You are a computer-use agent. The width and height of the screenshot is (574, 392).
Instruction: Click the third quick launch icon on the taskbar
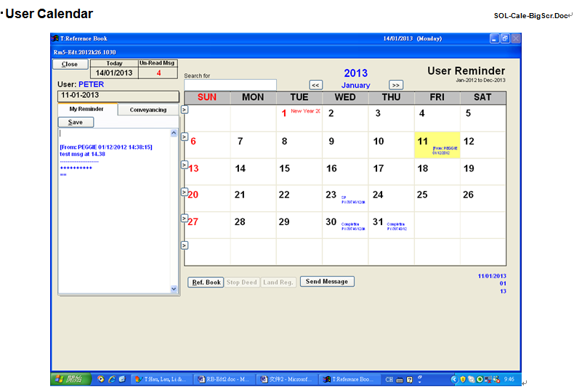pos(122,379)
